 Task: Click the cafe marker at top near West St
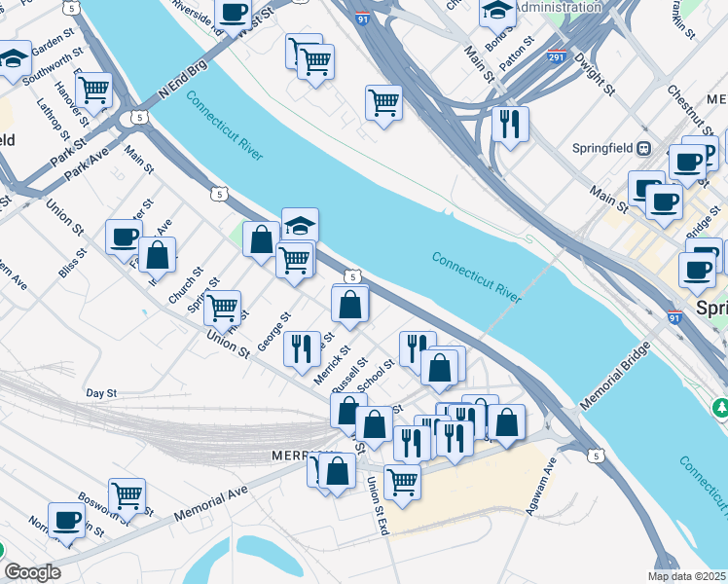click(x=233, y=17)
